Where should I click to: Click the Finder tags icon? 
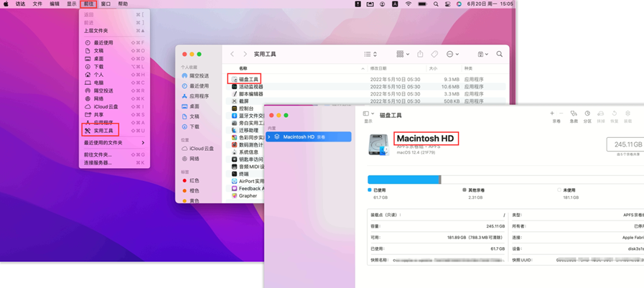[434, 54]
